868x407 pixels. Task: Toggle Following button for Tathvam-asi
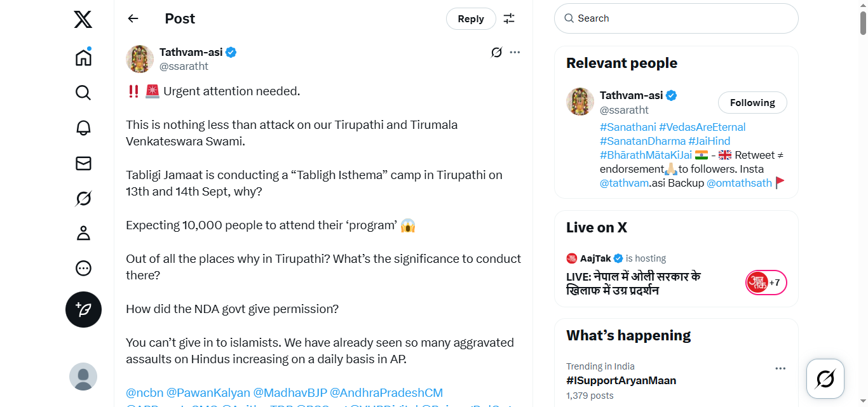click(752, 103)
